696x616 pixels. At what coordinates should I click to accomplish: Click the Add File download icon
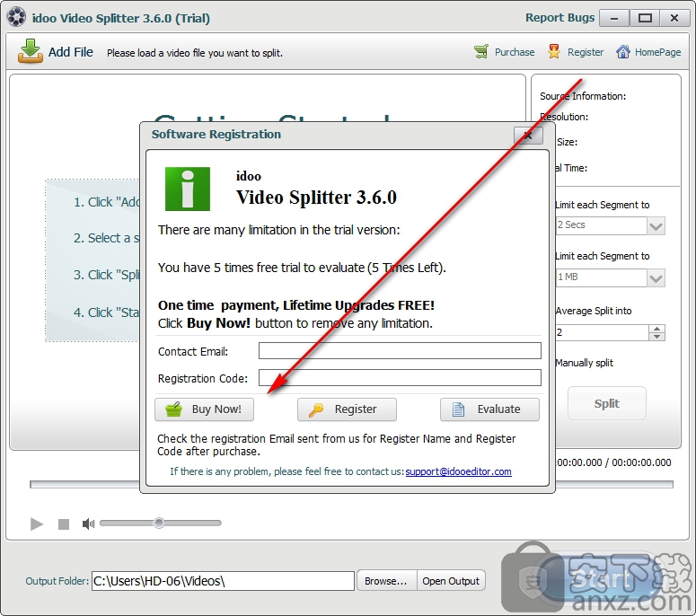[30, 51]
